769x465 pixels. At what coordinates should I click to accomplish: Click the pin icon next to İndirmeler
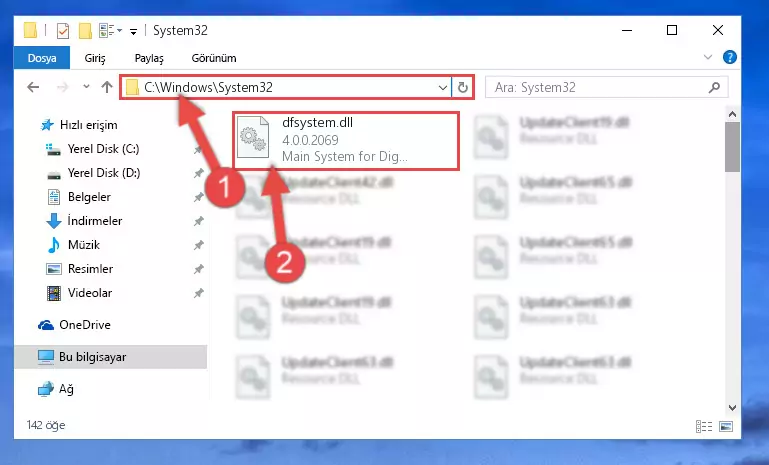(x=198, y=221)
